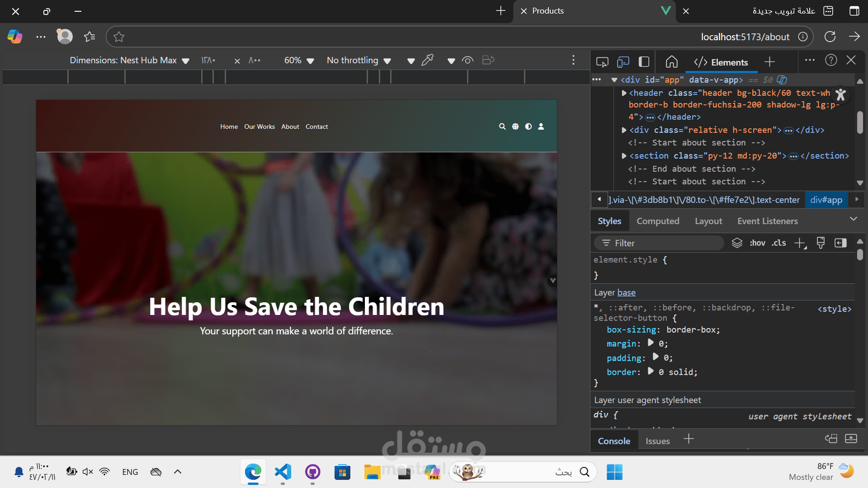Image resolution: width=868 pixels, height=488 pixels.
Task: Open DevTools Welcome home icon
Action: (672, 62)
